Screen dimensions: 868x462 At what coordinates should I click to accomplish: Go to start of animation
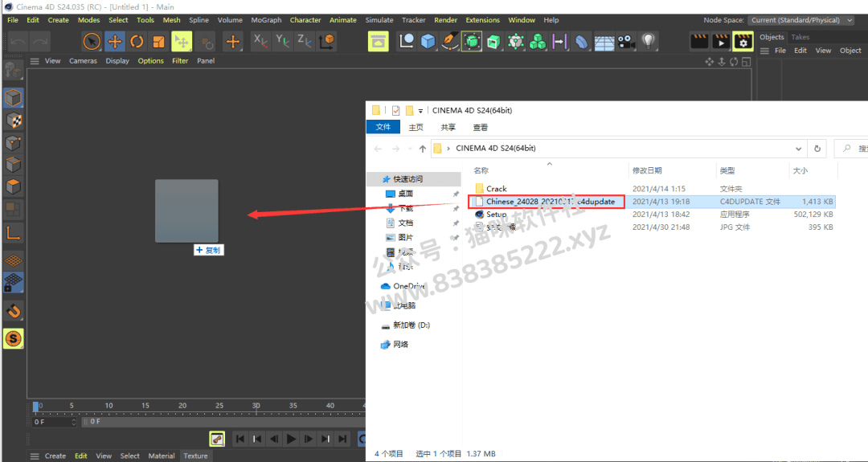pos(240,439)
